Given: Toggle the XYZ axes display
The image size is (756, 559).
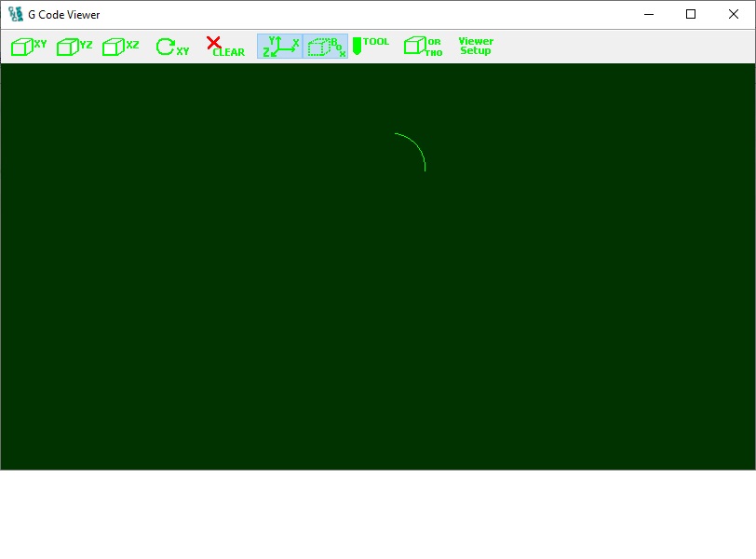Looking at the screenshot, I should 280,47.
